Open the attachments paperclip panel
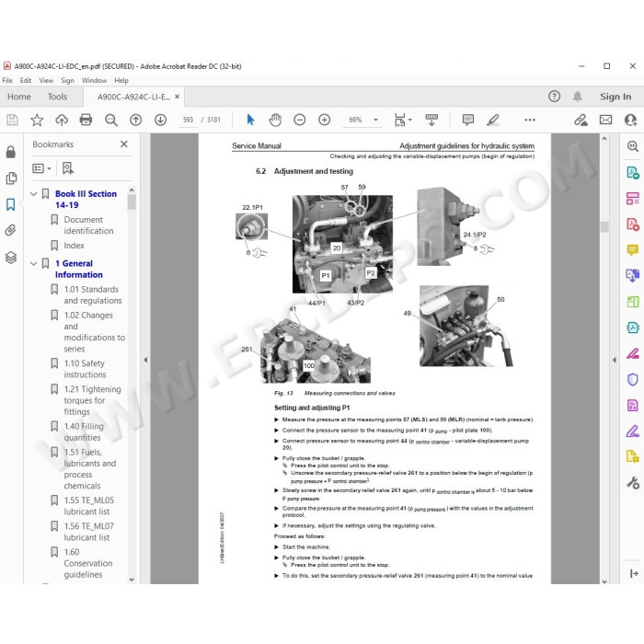 [x=11, y=230]
